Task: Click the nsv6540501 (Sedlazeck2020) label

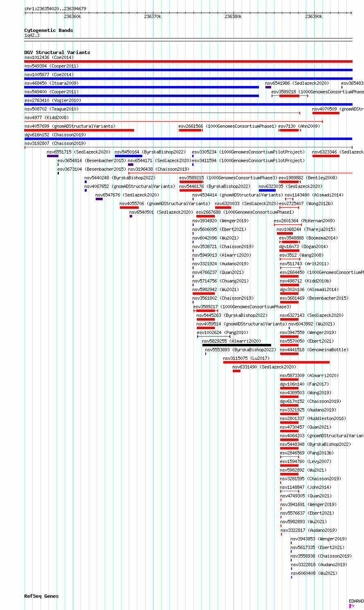Action: 161,212
